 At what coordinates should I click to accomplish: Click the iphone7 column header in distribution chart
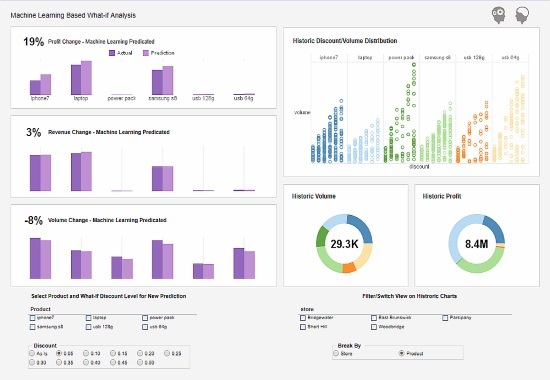click(x=329, y=58)
